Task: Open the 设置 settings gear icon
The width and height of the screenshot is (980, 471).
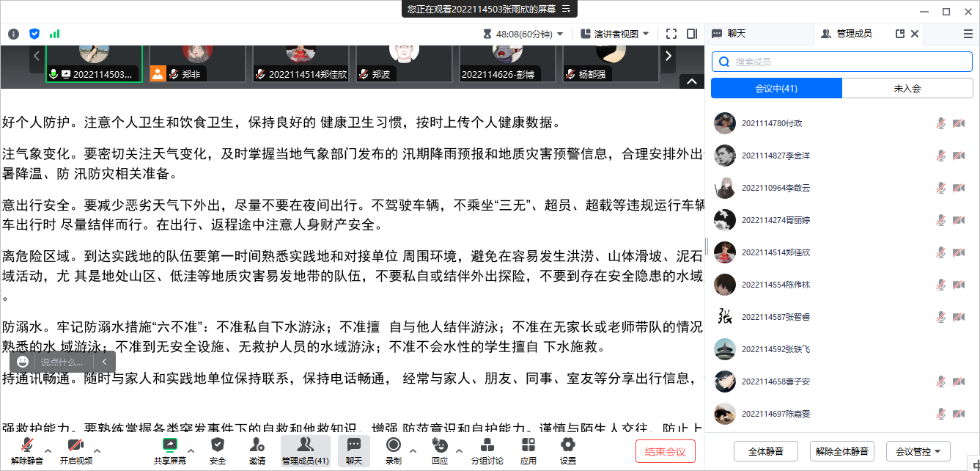Action: coord(567,445)
